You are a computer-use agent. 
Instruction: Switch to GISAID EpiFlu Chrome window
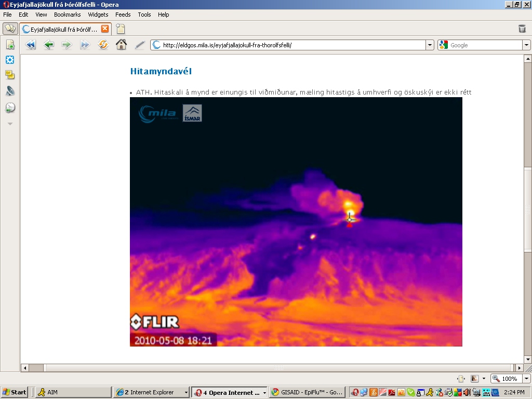pos(308,392)
